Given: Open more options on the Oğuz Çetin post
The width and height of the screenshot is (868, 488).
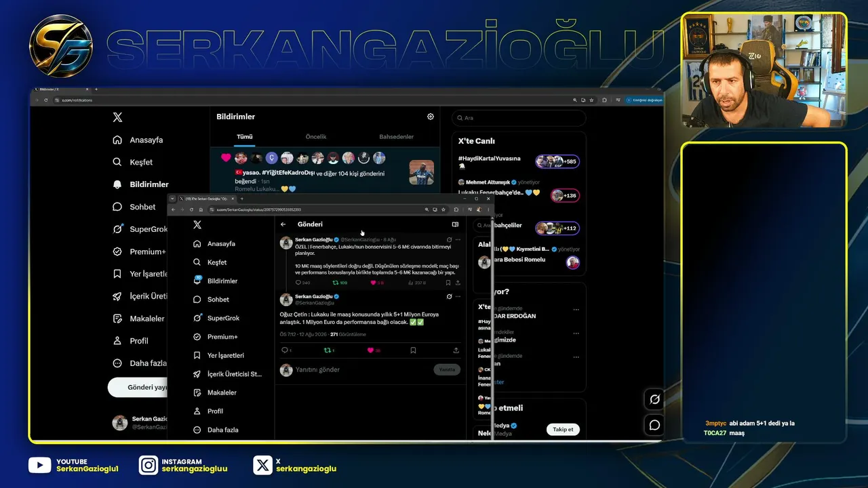Looking at the screenshot, I should click(458, 296).
